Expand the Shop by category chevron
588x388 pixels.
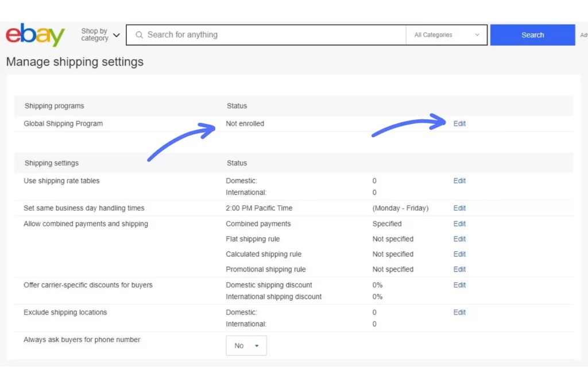pos(117,34)
